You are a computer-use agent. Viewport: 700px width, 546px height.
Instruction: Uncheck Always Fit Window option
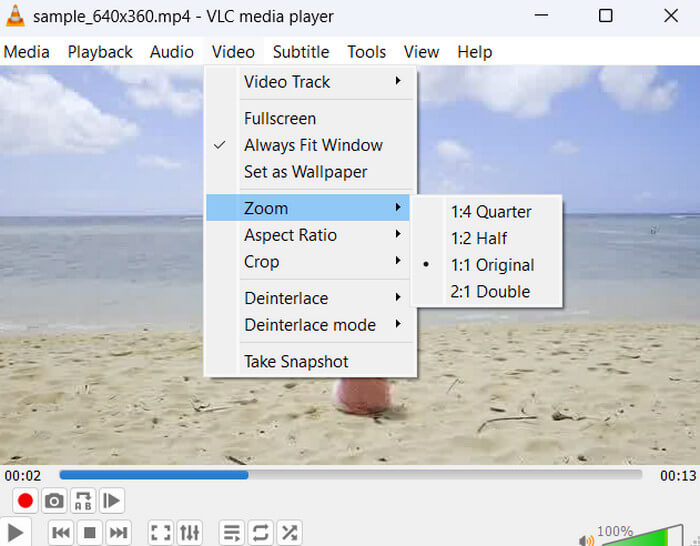click(312, 145)
